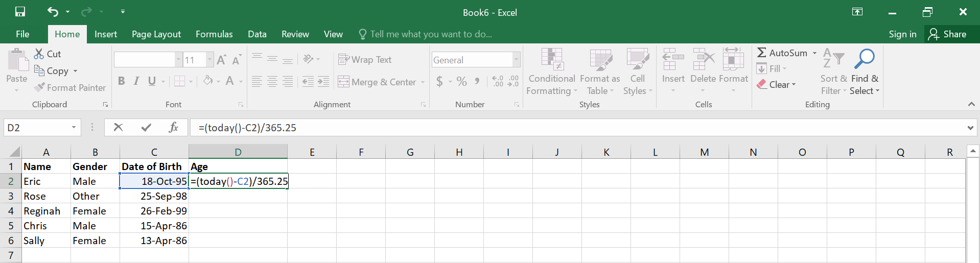Click the Save icon in the title bar
980x263 pixels.
click(x=20, y=12)
